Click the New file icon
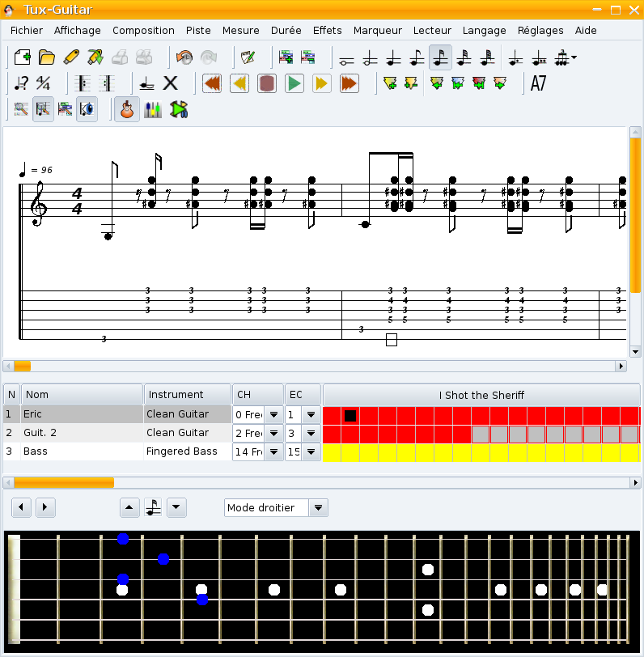The height and width of the screenshot is (657, 644). point(22,57)
